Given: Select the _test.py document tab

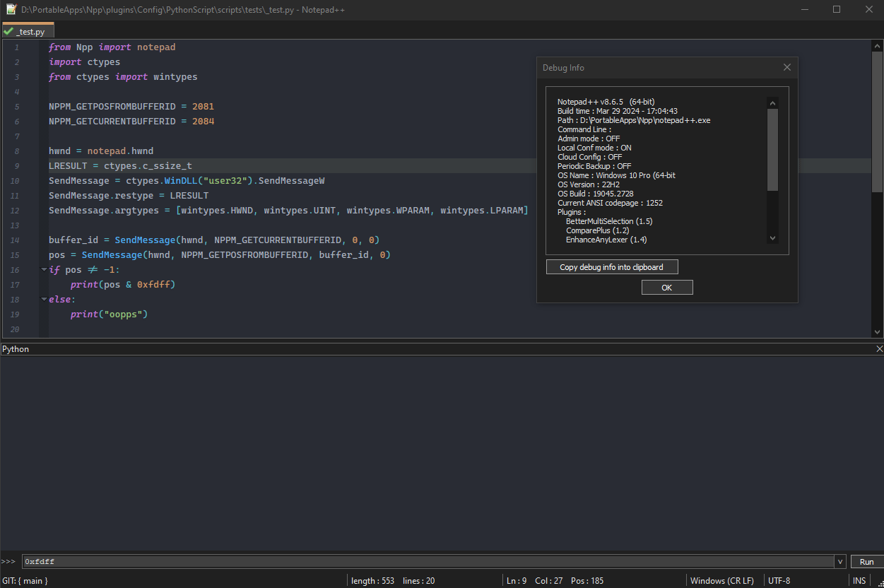Looking at the screenshot, I should coord(30,32).
